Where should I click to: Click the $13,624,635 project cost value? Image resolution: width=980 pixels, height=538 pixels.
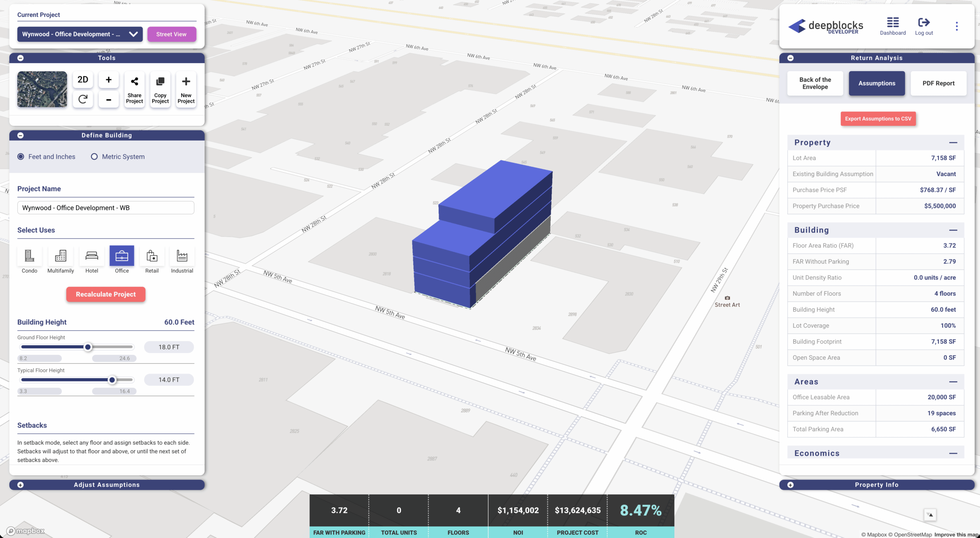577,510
